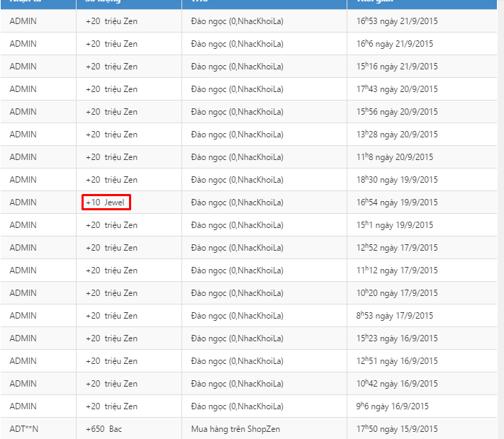Select the 8h53 ngày 17/9/2015 timestamp

395,316
